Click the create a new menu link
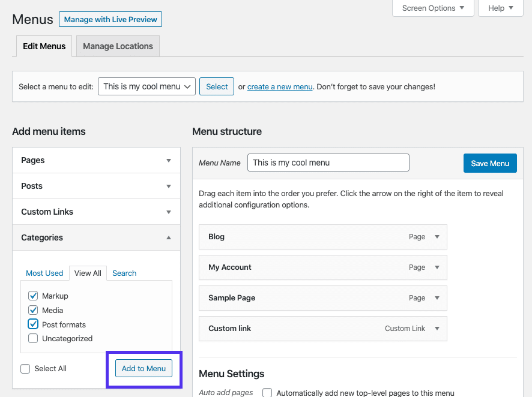The width and height of the screenshot is (532, 397). [279, 86]
